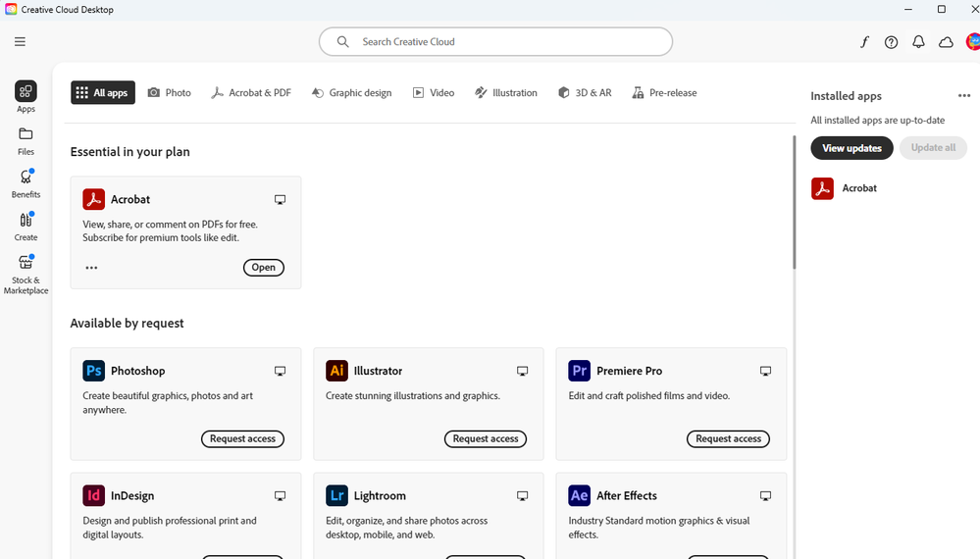Screen dimensions: 980x559
Task: Click the Premiere Pro Pr app icon
Action: tap(580, 371)
